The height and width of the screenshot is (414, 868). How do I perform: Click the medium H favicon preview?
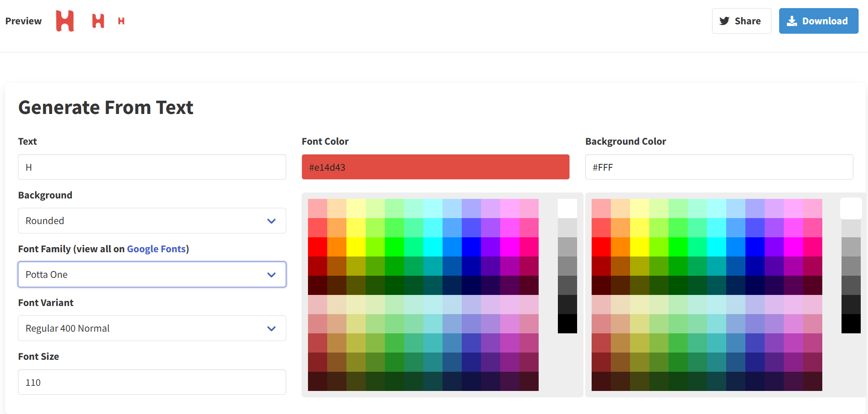coord(98,20)
